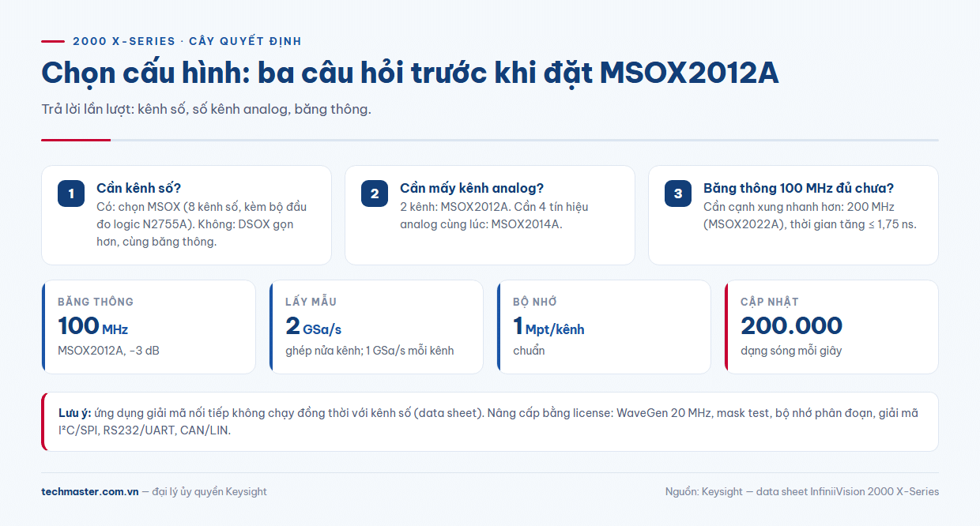Screen dimensions: 980x526
Task: Click the bold 'Lưu ý:' note label
Action: point(74,413)
